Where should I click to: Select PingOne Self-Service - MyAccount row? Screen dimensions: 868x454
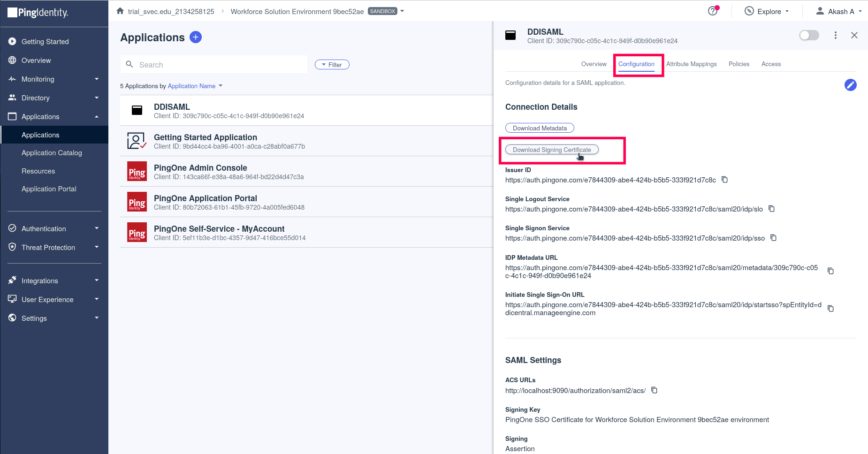[x=306, y=232]
